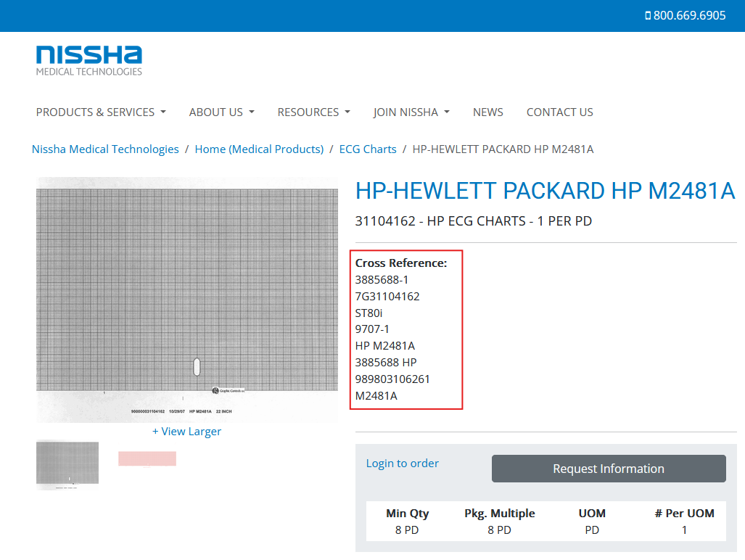Click the Min Qty column header
This screenshot has width=745, height=560.
pos(407,514)
